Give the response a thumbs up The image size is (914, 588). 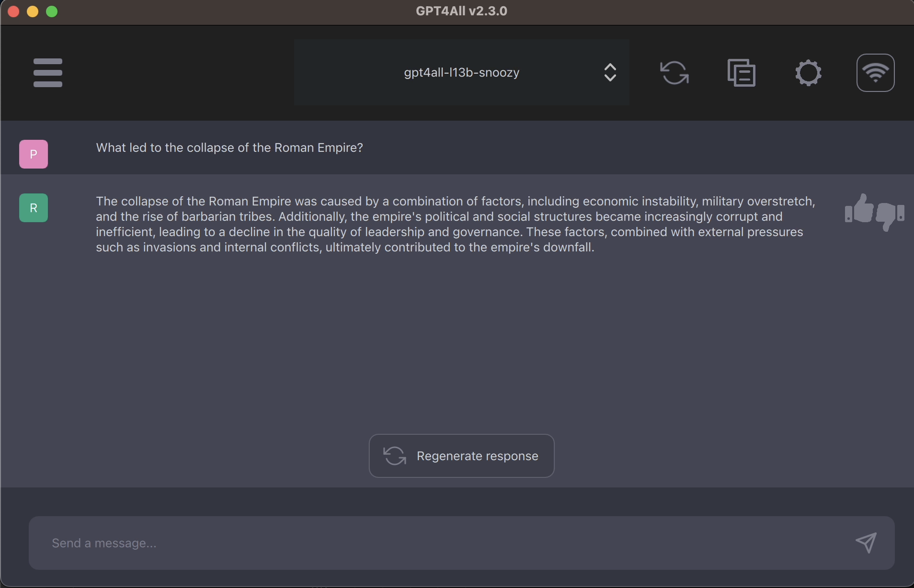[x=859, y=210]
